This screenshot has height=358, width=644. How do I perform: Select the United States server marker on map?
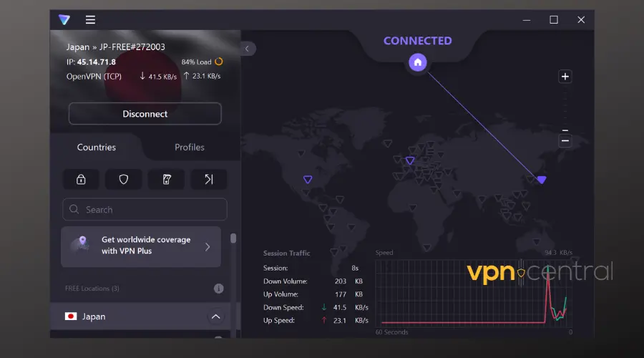coord(308,179)
